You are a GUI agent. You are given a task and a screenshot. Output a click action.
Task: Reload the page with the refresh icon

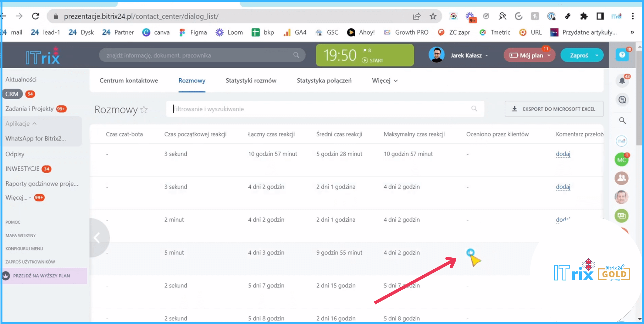point(36,16)
